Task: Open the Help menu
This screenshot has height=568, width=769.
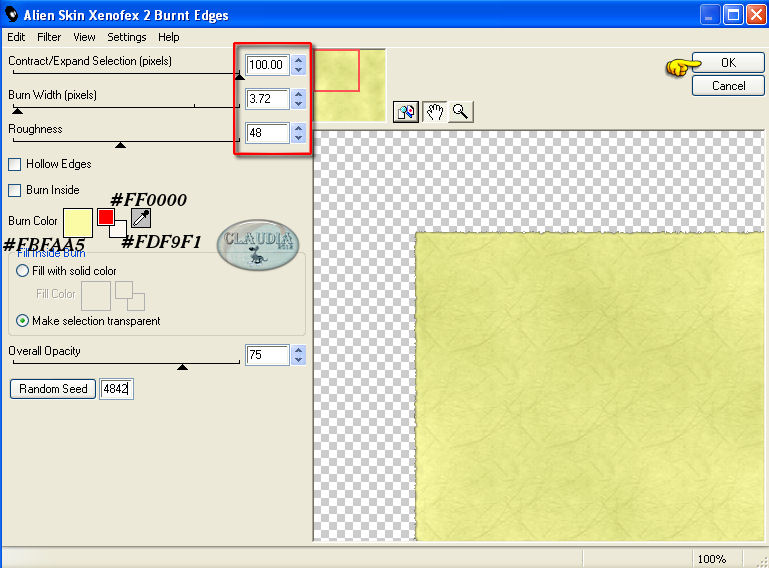Action: [169, 37]
